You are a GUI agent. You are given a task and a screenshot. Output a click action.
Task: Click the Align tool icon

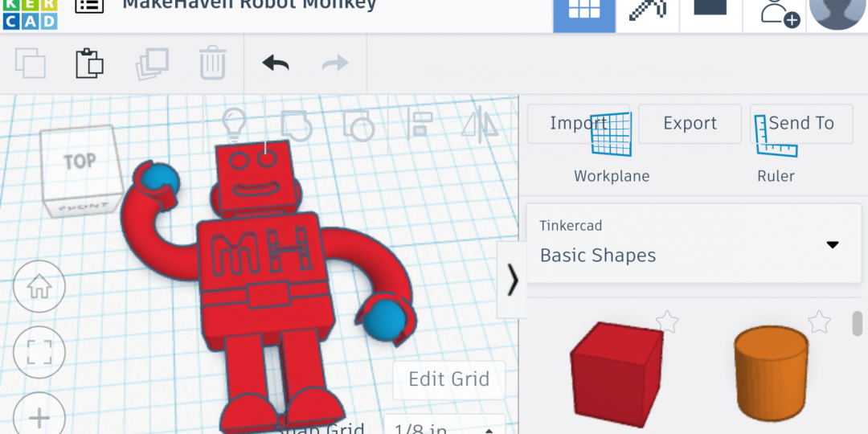click(x=419, y=124)
